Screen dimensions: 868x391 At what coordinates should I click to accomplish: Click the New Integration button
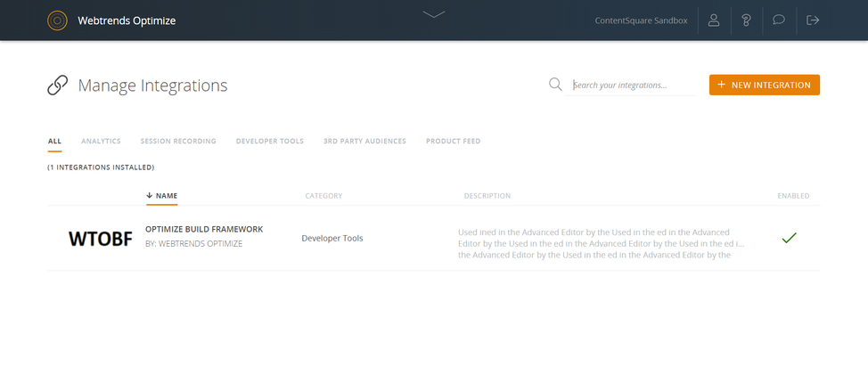coord(765,86)
